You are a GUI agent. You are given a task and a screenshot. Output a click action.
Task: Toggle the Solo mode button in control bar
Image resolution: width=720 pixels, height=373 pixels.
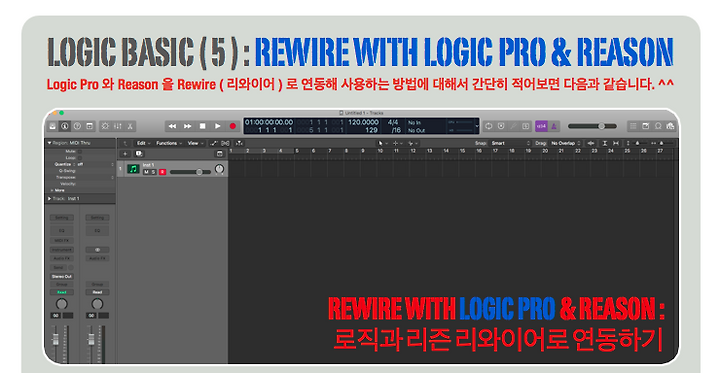[526, 126]
